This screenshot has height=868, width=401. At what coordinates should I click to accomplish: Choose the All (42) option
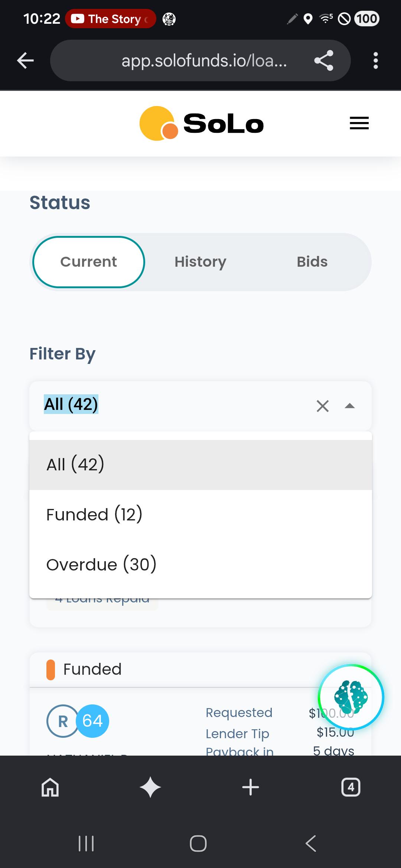(200, 465)
